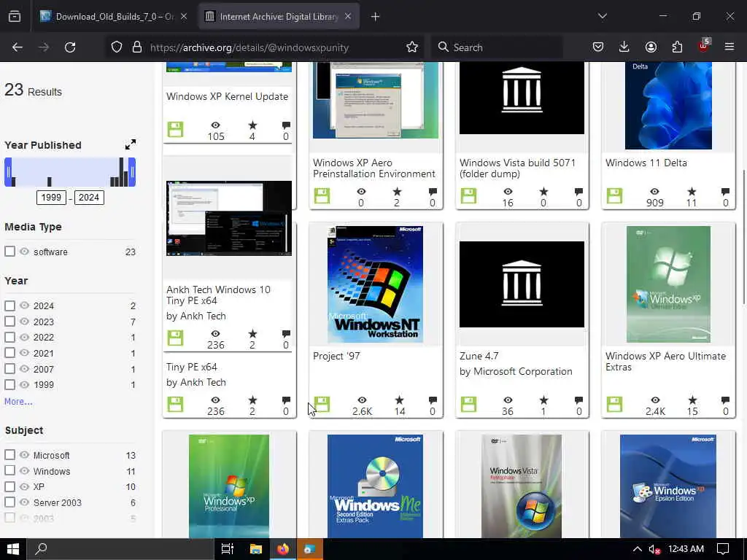The image size is (747, 560).
Task: Open the Windows 11 Delta title link
Action: pyautogui.click(x=646, y=163)
